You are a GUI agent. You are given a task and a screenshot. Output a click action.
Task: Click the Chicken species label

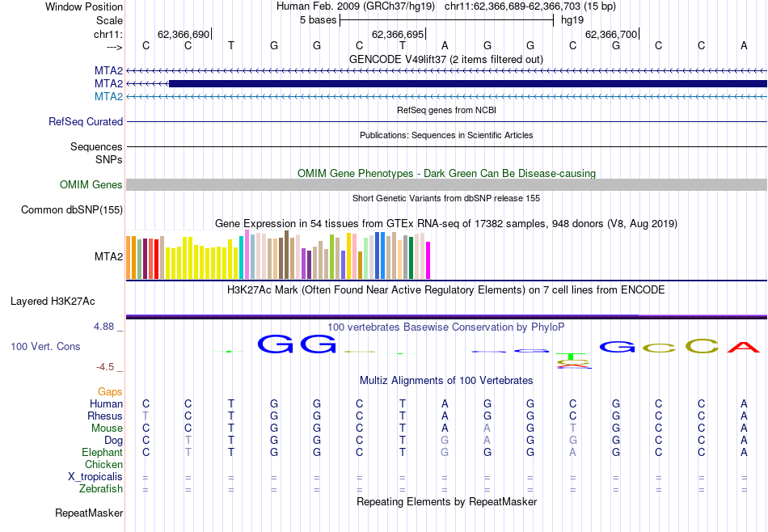click(103, 464)
